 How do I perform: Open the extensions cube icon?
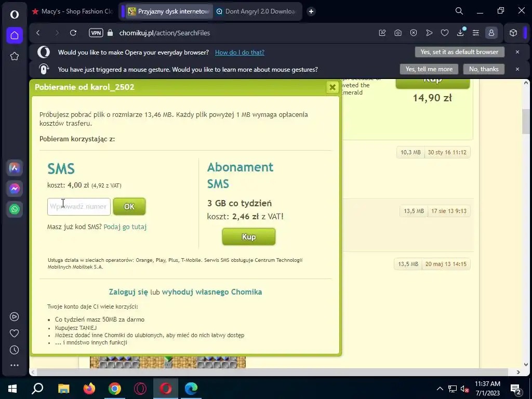pyautogui.click(x=513, y=33)
